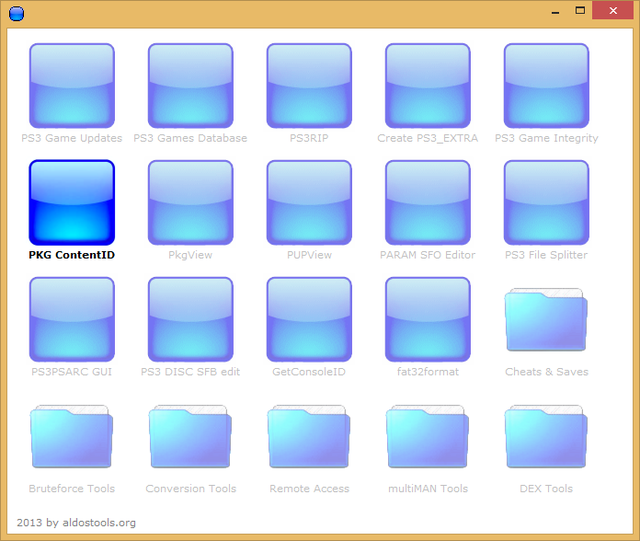
Task: Close the window with red X
Action: pyautogui.click(x=613, y=11)
